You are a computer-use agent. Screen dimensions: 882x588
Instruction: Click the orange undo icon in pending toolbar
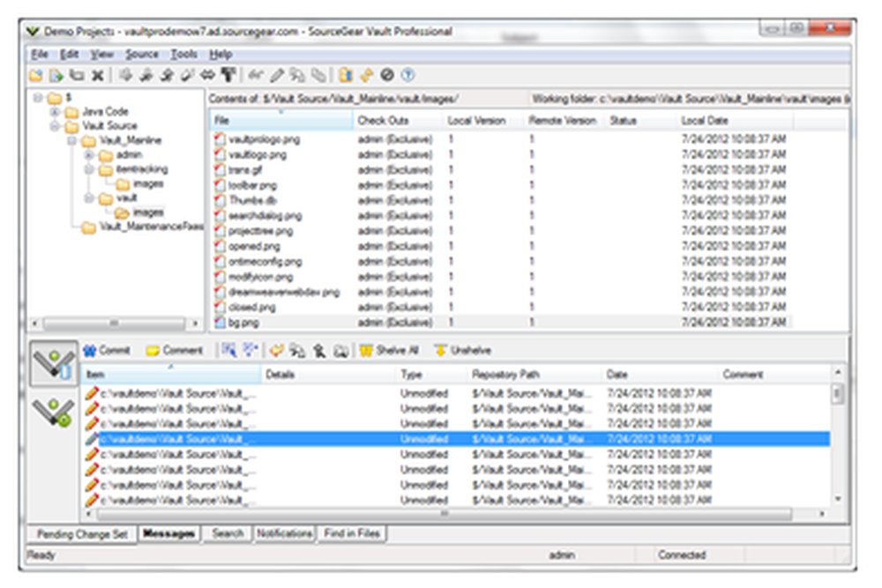pos(276,350)
